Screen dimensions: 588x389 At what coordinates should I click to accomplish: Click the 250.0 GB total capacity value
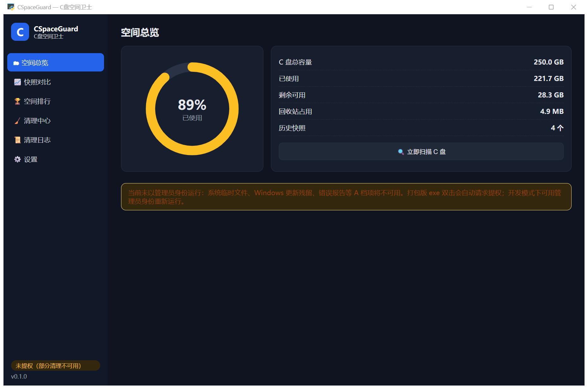click(548, 62)
